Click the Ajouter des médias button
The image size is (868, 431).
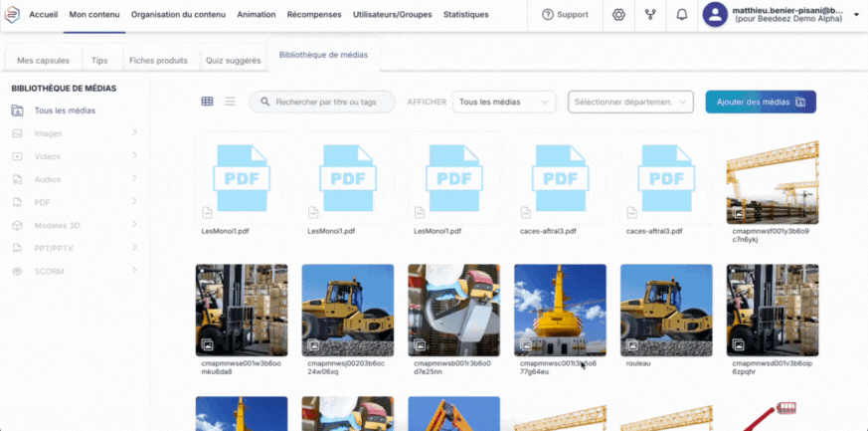coord(760,102)
